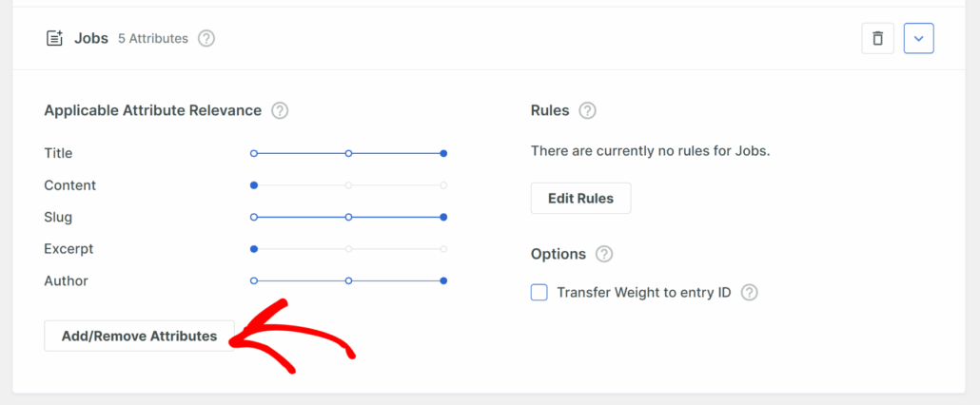
Task: Open Add/Remove Attributes button
Action: 139,336
